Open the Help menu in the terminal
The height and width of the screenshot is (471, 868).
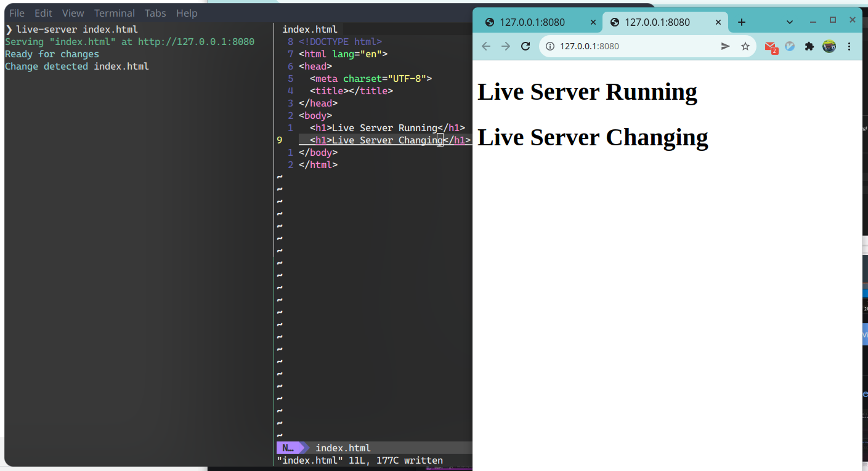pos(187,13)
